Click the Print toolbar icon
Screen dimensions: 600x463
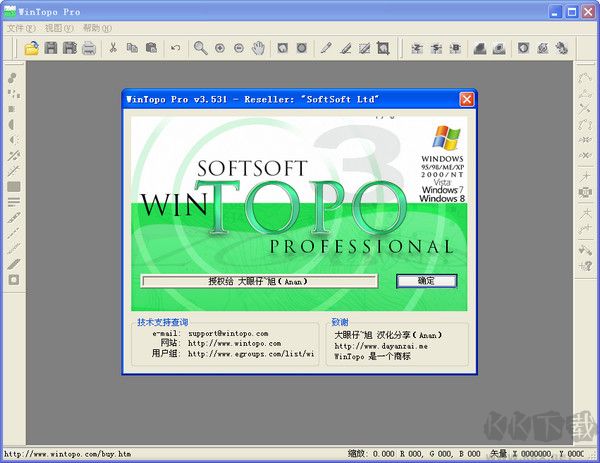(x=89, y=48)
